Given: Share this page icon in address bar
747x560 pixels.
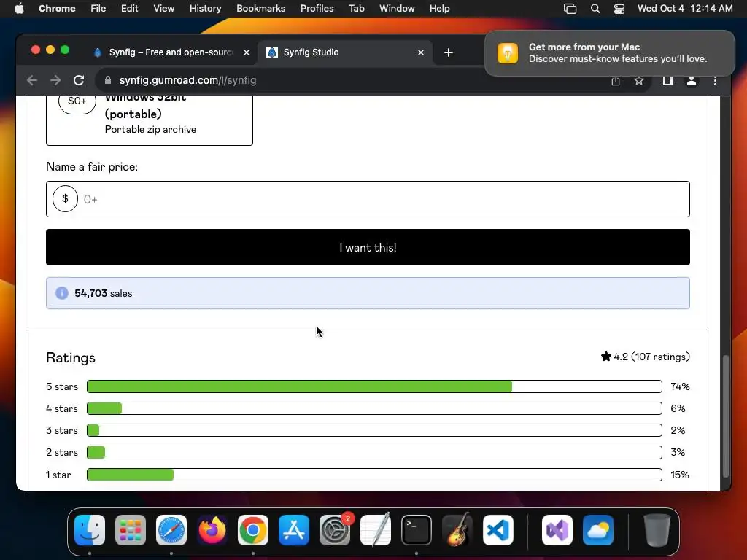Looking at the screenshot, I should tap(616, 81).
